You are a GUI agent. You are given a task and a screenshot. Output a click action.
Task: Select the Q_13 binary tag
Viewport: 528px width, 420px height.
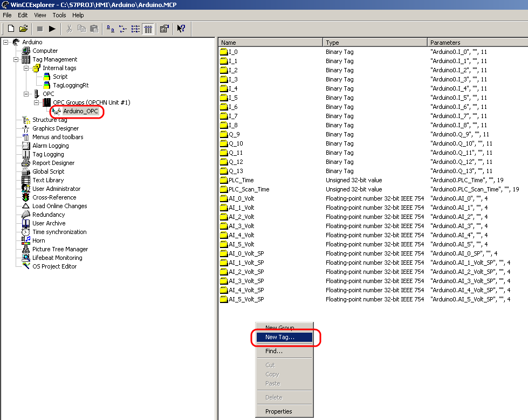(236, 171)
